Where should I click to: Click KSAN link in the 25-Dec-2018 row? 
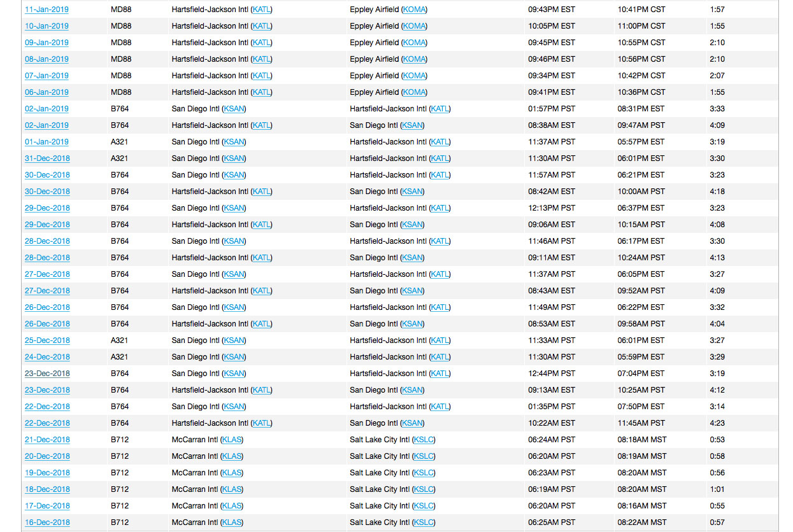pyautogui.click(x=234, y=340)
